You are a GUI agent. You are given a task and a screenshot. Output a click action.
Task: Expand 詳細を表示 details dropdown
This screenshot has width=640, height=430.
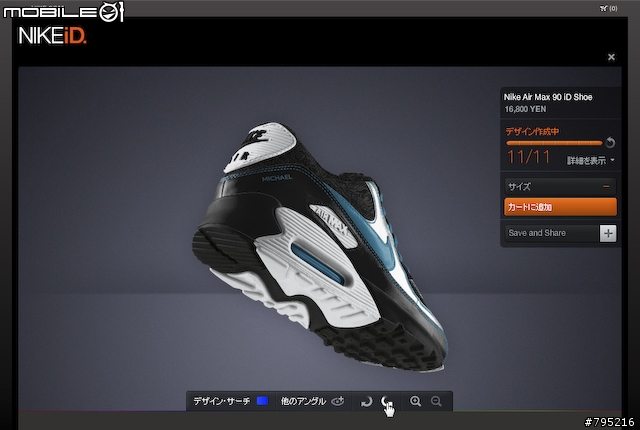pos(590,160)
